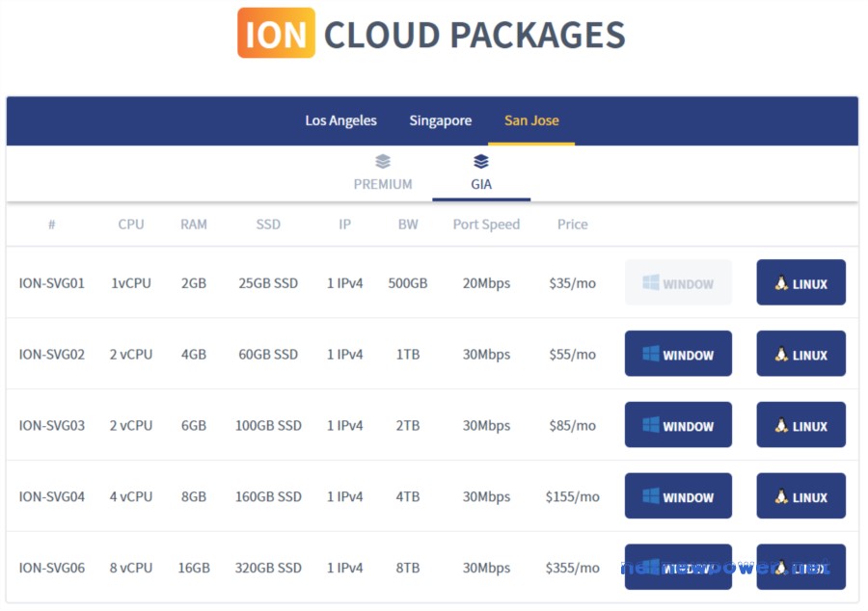
Task: Open the GIA plan tab
Action: [x=481, y=173]
